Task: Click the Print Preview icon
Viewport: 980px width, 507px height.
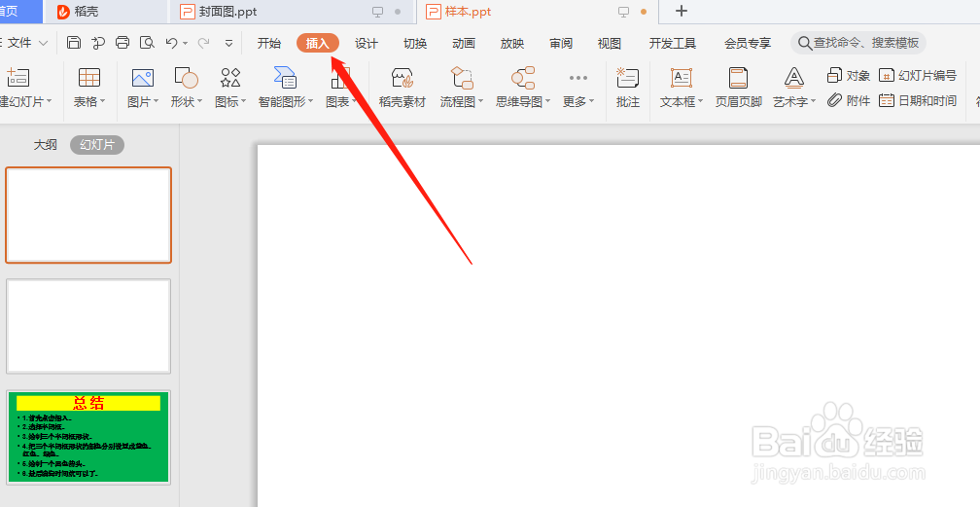Action: [x=147, y=43]
